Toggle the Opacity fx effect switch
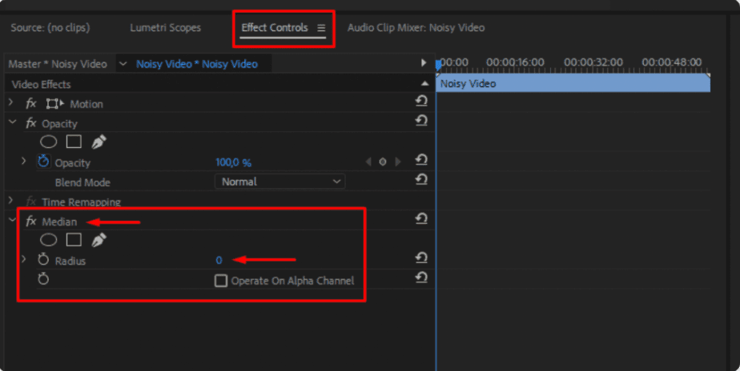740x371 pixels. click(x=31, y=123)
